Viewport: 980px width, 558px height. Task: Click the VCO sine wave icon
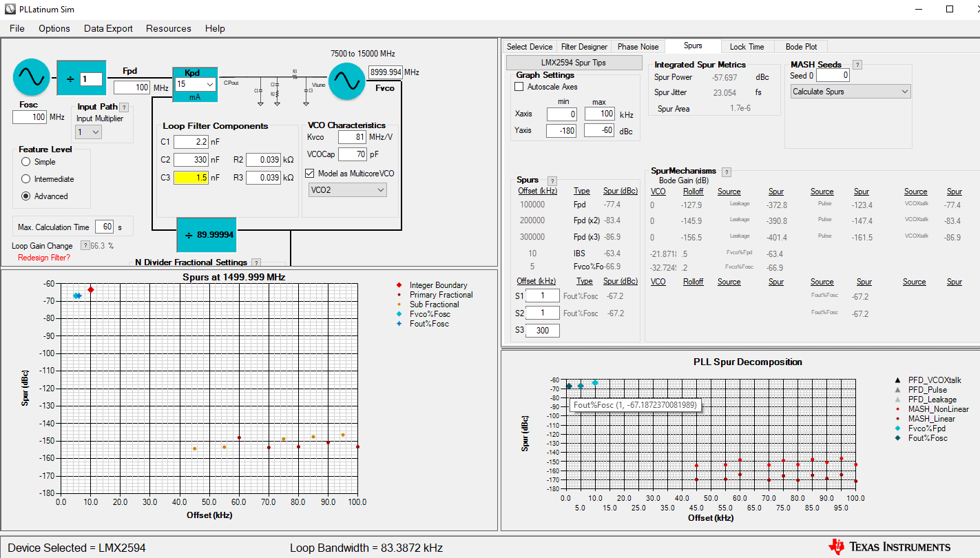point(346,81)
